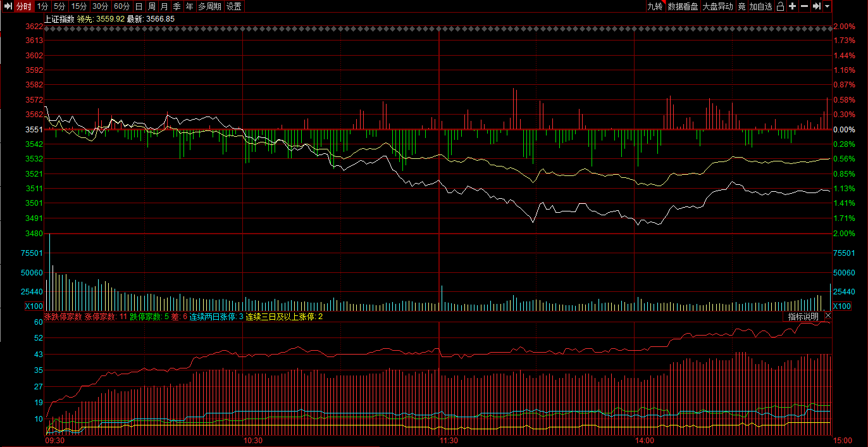Click the minus zoom-out icon
Viewport: 868px width, 447px height.
point(804,6)
